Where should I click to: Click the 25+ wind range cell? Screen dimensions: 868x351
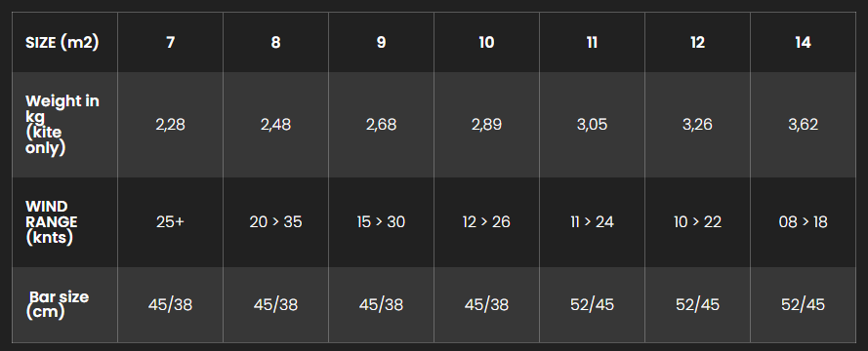coord(171,222)
